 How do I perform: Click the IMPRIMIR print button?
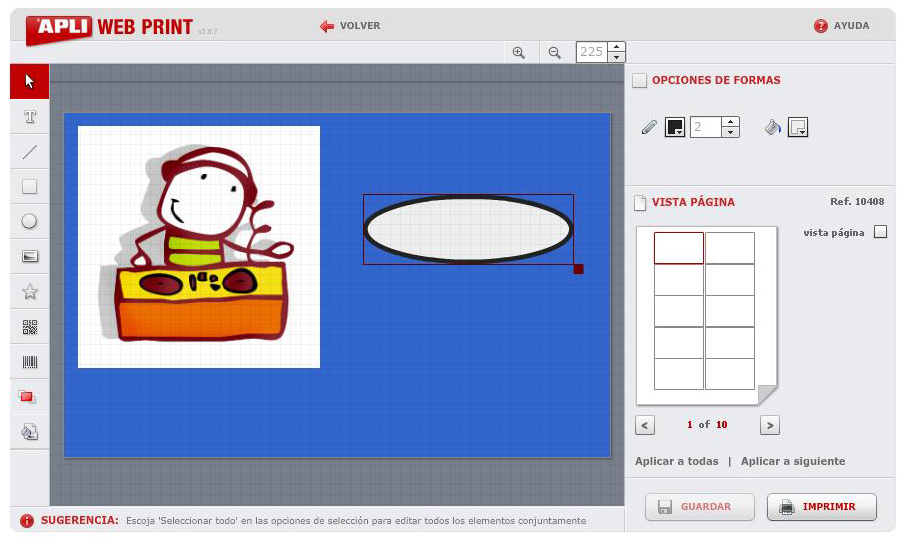pyautogui.click(x=822, y=507)
